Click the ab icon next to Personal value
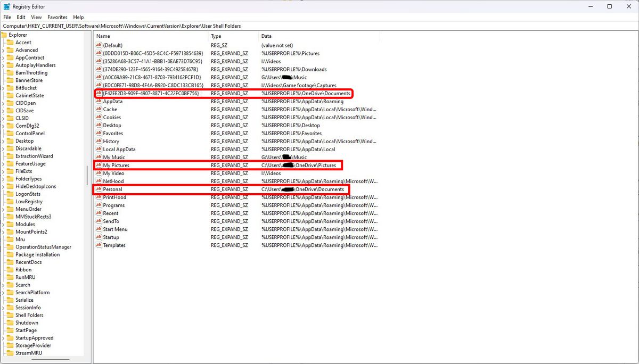Image resolution: width=639 pixels, height=364 pixels. (99, 189)
